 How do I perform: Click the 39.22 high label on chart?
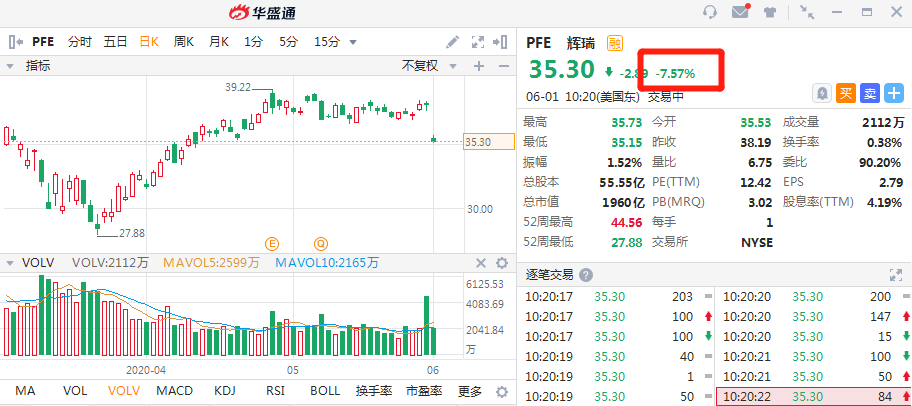(x=238, y=87)
